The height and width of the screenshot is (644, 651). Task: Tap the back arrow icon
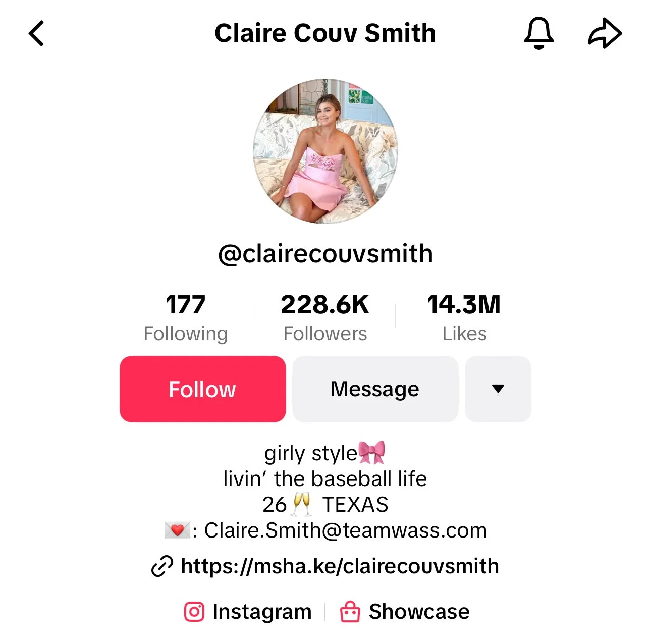pyautogui.click(x=36, y=33)
